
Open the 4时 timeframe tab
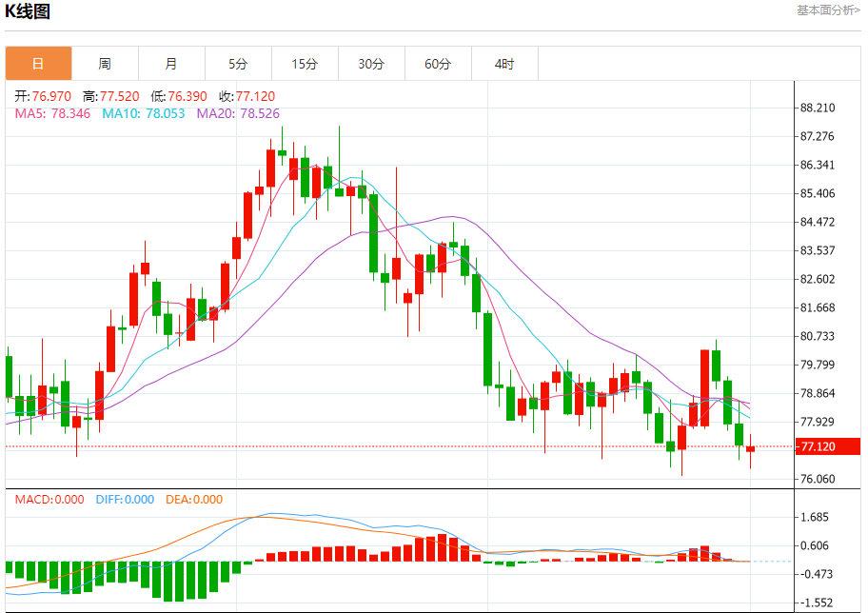click(504, 64)
